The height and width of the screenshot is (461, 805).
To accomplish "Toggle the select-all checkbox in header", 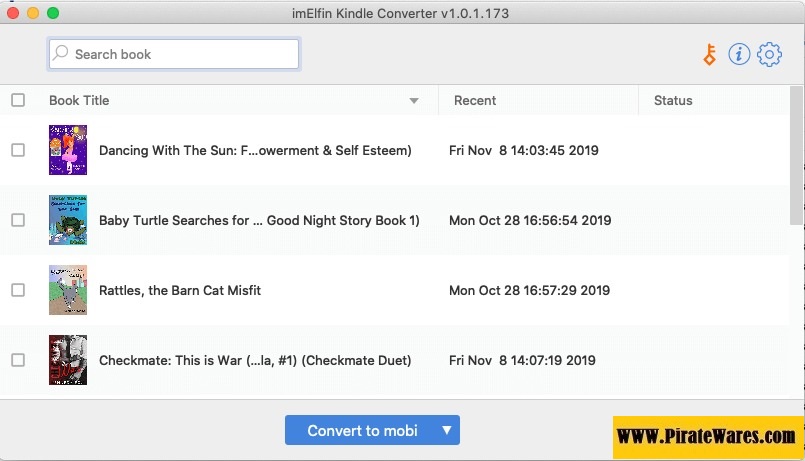I will point(18,100).
